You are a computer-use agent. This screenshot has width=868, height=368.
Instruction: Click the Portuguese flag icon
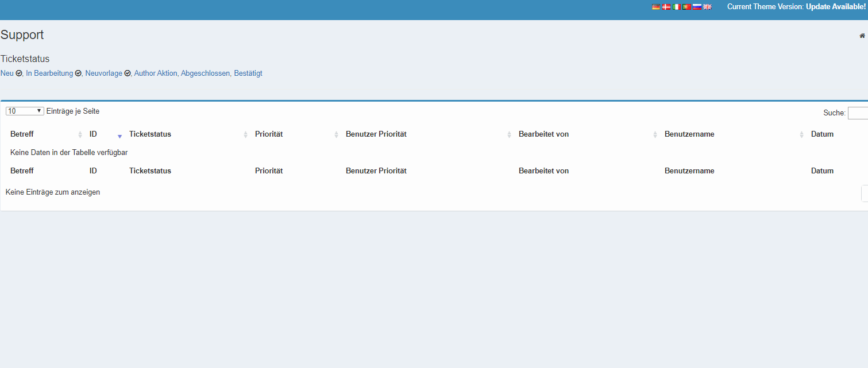(686, 7)
